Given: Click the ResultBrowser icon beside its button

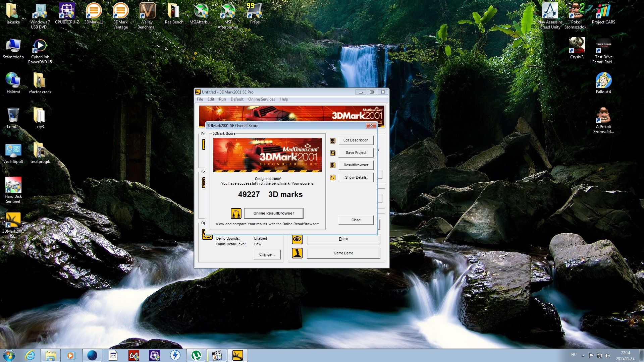Looking at the screenshot, I should [333, 165].
